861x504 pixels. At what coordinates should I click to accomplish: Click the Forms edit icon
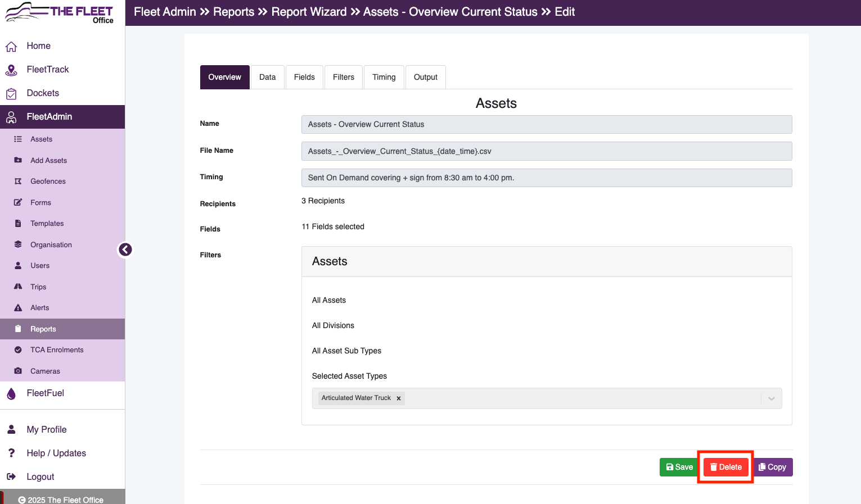coord(18,202)
